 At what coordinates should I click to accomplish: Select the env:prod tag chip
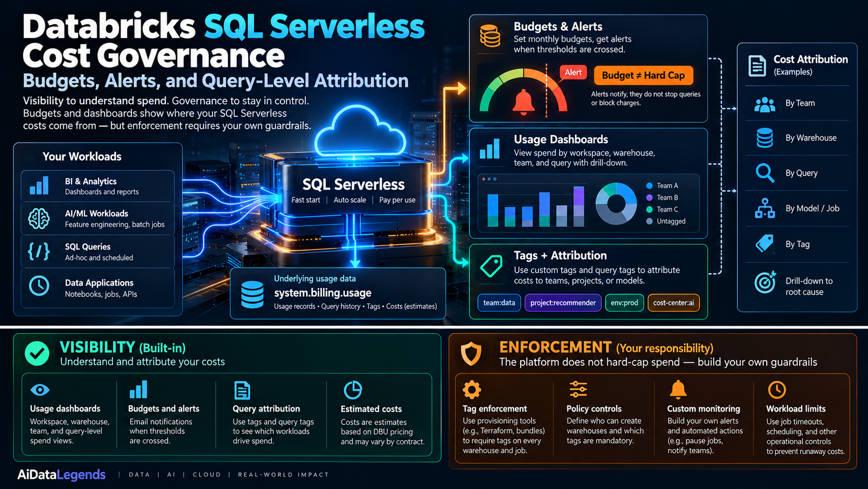click(625, 302)
